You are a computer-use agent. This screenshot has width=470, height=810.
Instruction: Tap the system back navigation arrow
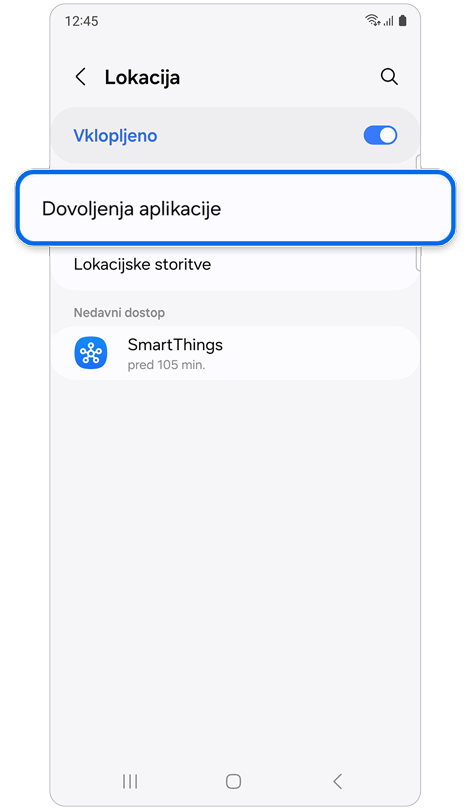(x=337, y=781)
